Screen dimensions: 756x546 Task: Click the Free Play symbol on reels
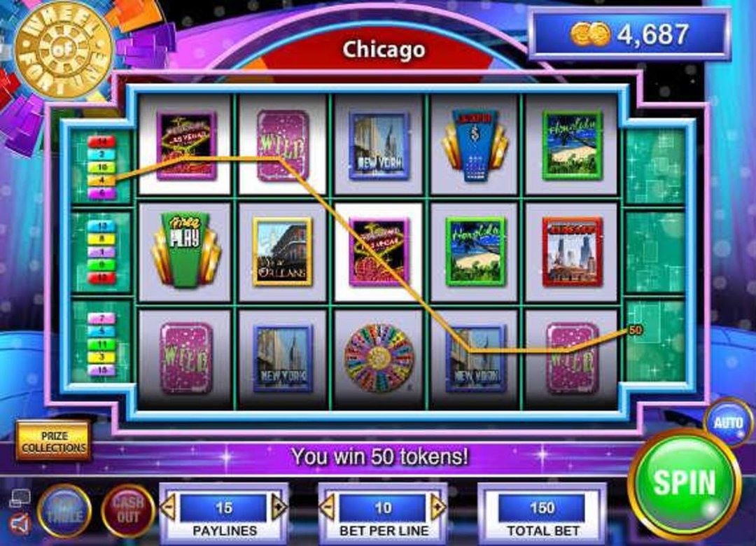coord(185,251)
